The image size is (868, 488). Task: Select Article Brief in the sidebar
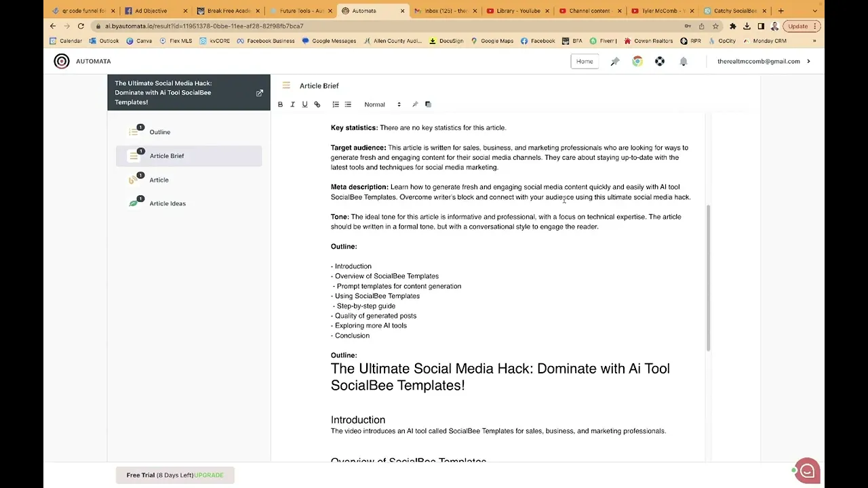click(x=189, y=156)
